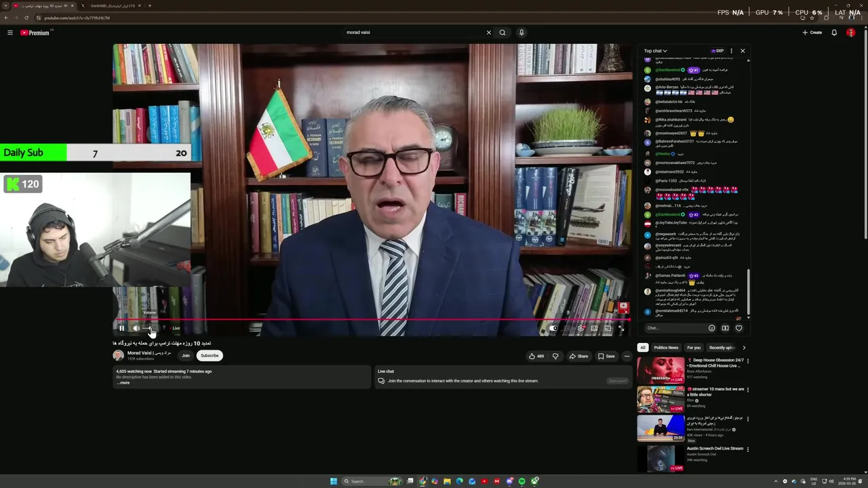Click the browser address bar URL
This screenshot has height=488, width=868.
coord(77,18)
